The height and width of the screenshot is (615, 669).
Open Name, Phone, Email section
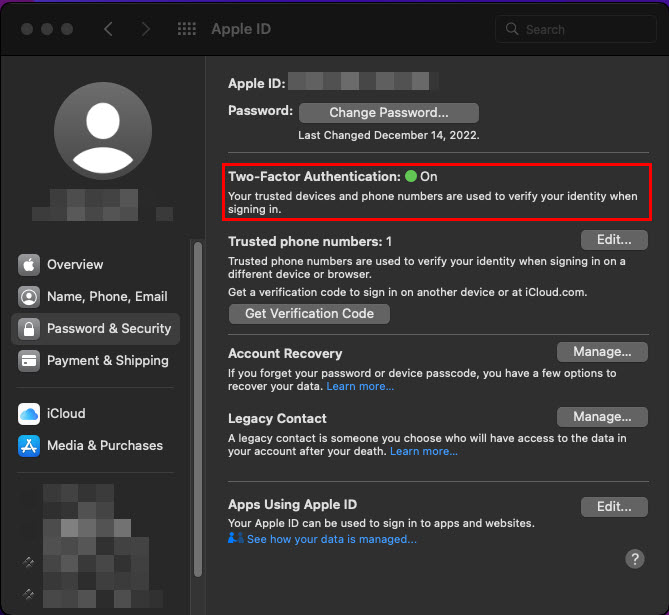click(95, 297)
